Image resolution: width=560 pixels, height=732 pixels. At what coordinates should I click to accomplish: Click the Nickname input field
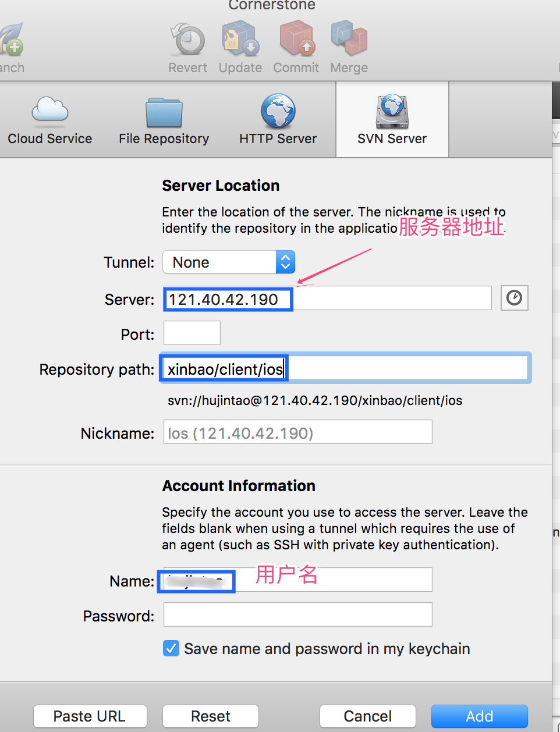298,432
